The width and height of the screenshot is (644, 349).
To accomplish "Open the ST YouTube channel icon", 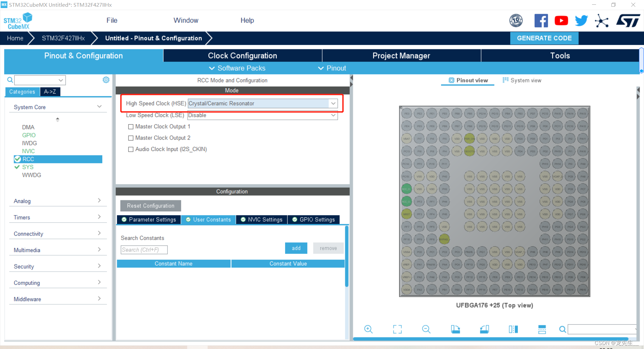I will (561, 21).
